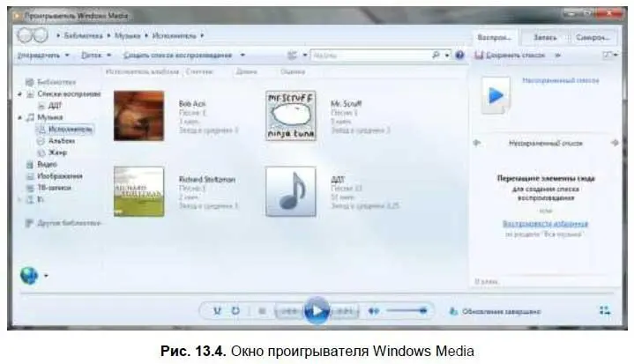This screenshot has width=634, height=364.
Task: Switch to the Синхронизация tab
Action: click(592, 38)
